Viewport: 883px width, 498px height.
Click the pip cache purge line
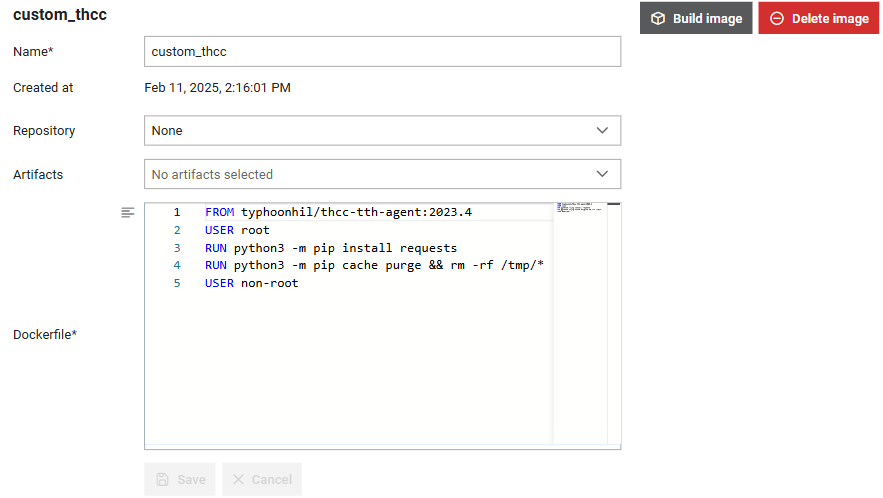[374, 265]
